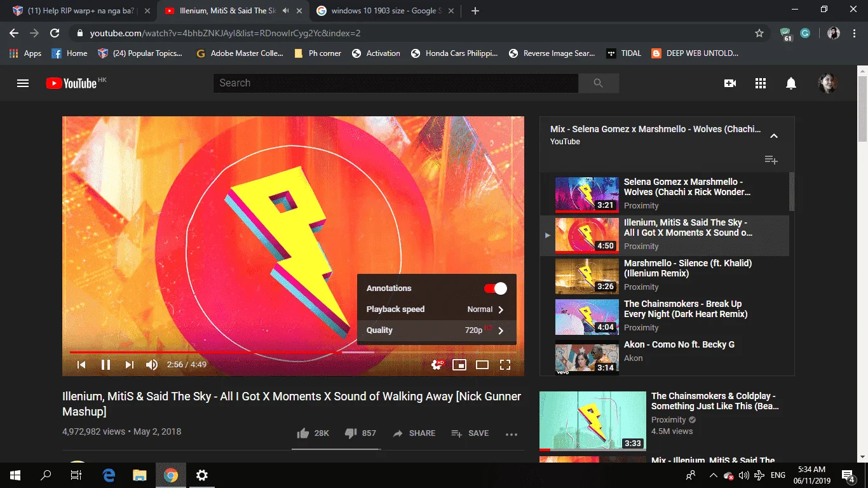Turn off the Annotations switch
Viewport: 868px width, 488px height.
point(496,288)
